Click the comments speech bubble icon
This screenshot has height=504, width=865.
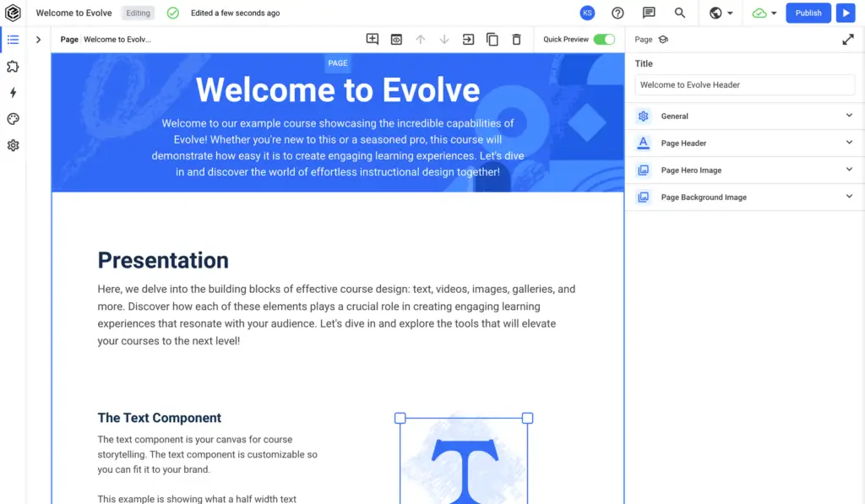[649, 13]
